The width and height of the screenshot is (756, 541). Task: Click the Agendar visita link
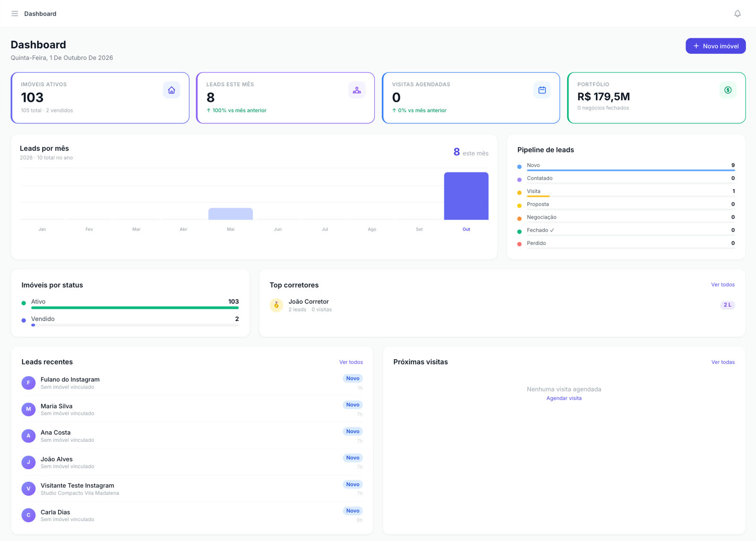click(x=564, y=398)
